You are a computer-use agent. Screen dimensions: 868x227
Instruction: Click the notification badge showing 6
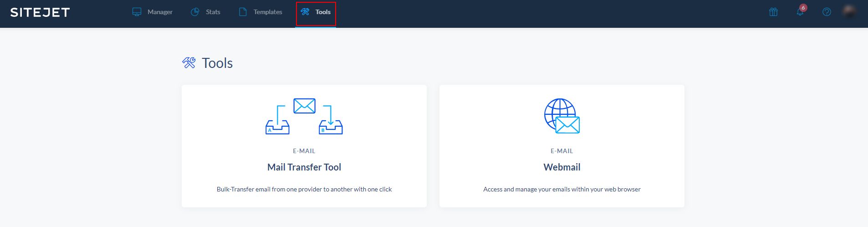coord(803,8)
